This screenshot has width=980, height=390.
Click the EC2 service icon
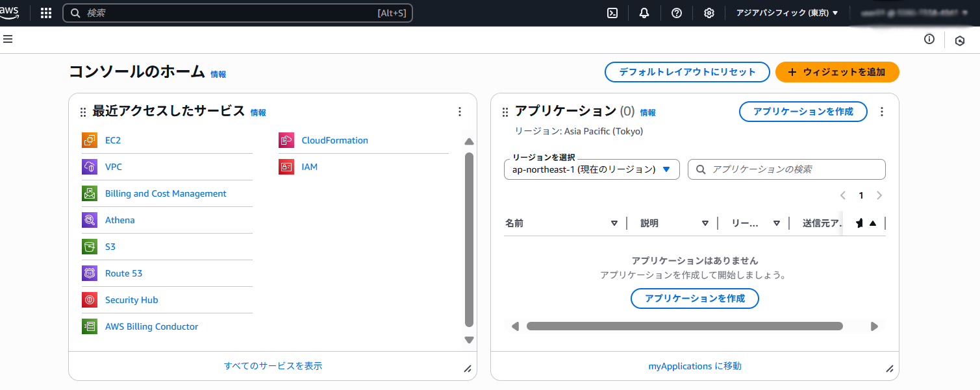90,140
